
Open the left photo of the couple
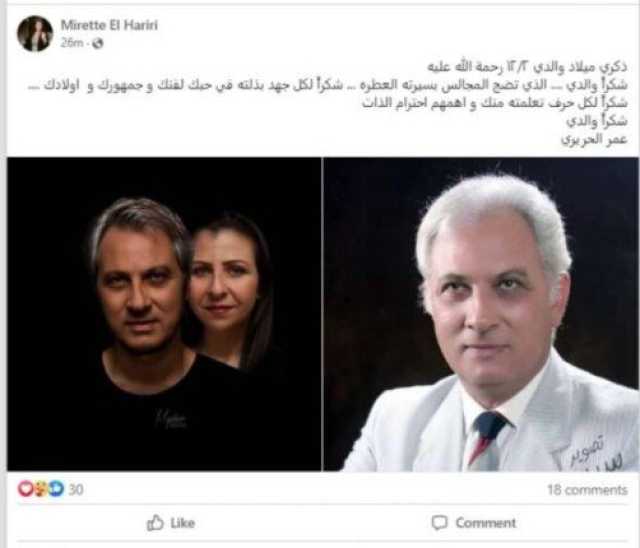click(164, 314)
